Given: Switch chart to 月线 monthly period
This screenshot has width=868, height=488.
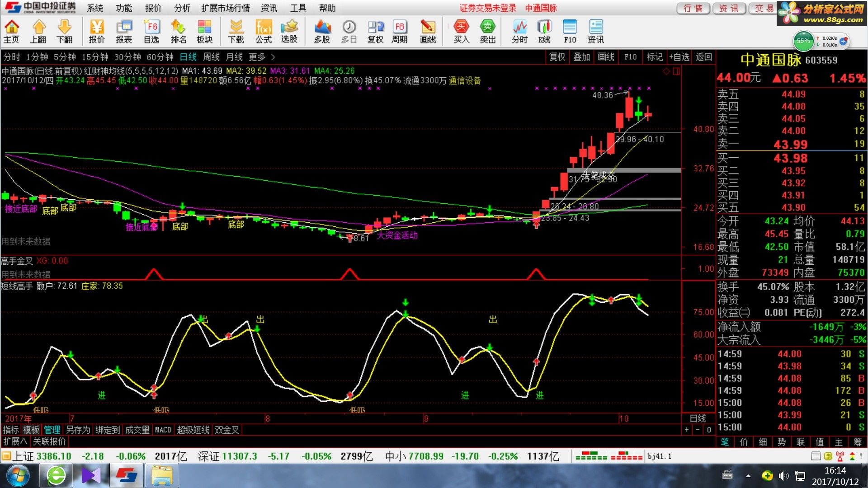Looking at the screenshot, I should coord(234,57).
